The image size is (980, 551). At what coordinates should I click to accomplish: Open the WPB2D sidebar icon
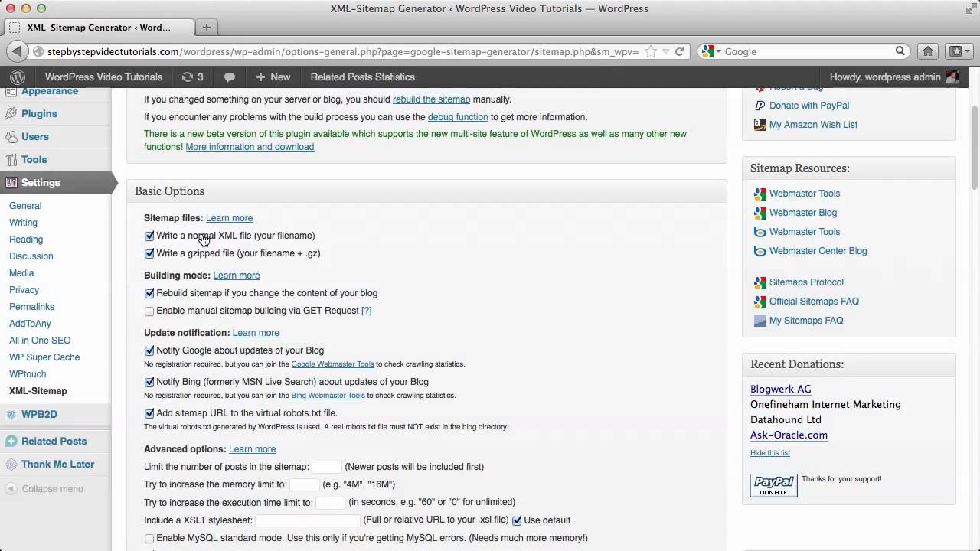[11, 414]
